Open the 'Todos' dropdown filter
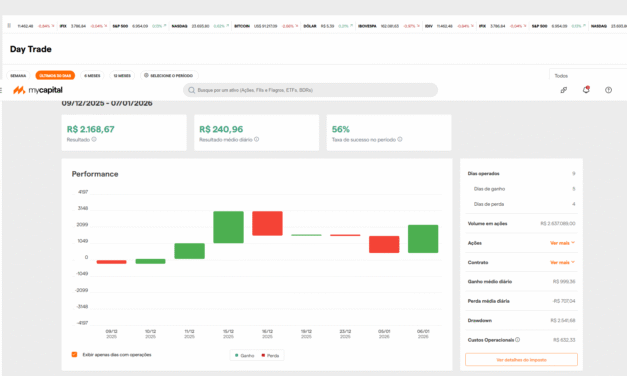This screenshot has height=376, width=627. click(588, 76)
